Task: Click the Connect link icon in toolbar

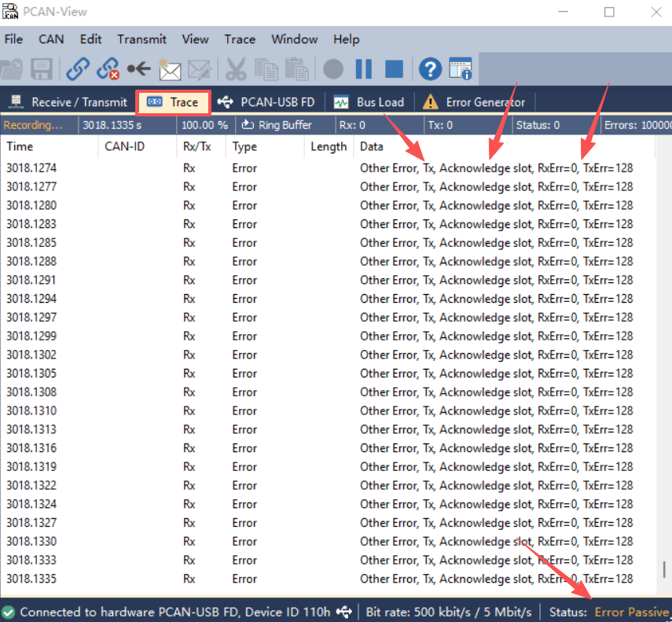Action: [x=77, y=69]
